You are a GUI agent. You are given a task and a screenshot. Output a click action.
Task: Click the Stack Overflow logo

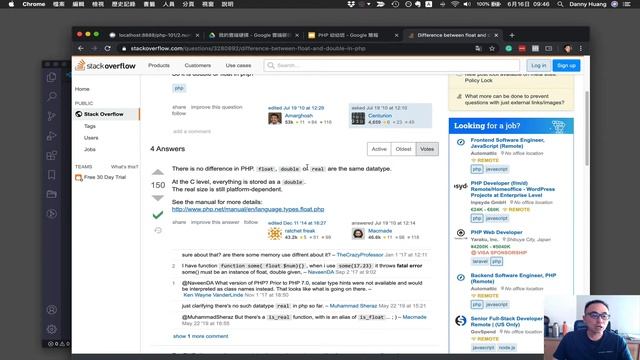tap(106, 65)
